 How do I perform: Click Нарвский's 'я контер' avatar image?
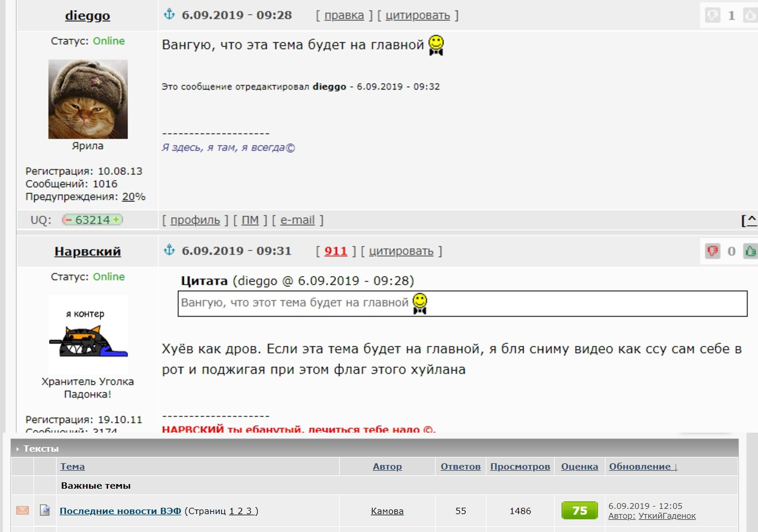click(88, 334)
